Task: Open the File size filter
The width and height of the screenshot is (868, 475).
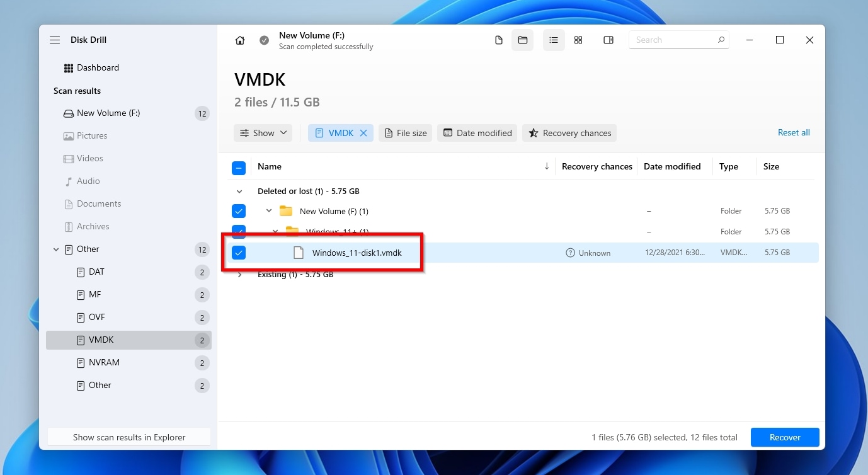Action: click(405, 133)
